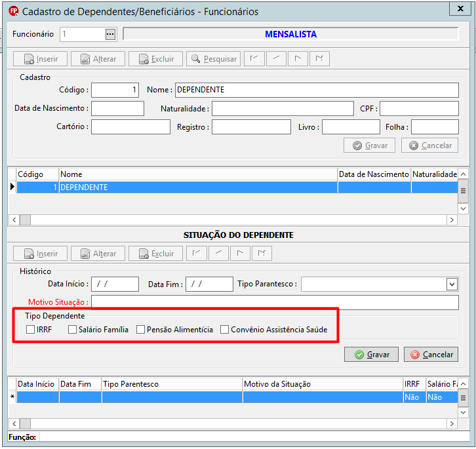Click scroll down arrow of history grid
Image resolution: width=476 pixels, height=449 pixels.
(x=463, y=412)
